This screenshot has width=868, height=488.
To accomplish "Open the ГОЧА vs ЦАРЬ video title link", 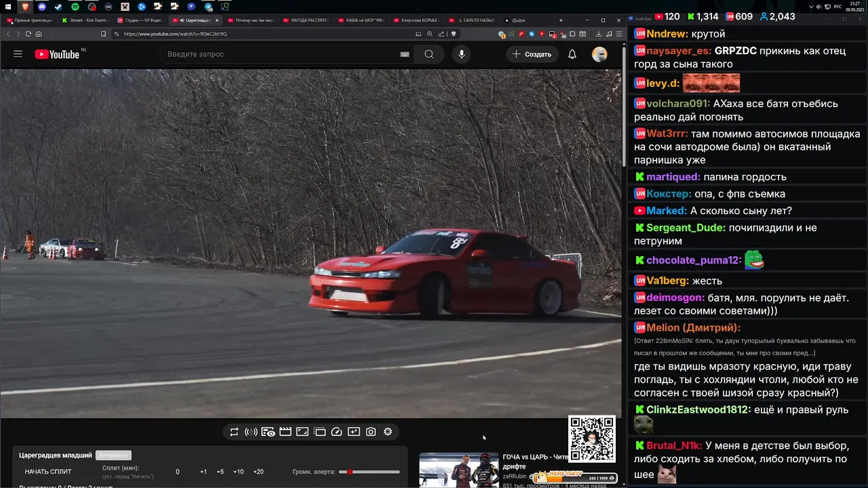I will click(x=536, y=462).
